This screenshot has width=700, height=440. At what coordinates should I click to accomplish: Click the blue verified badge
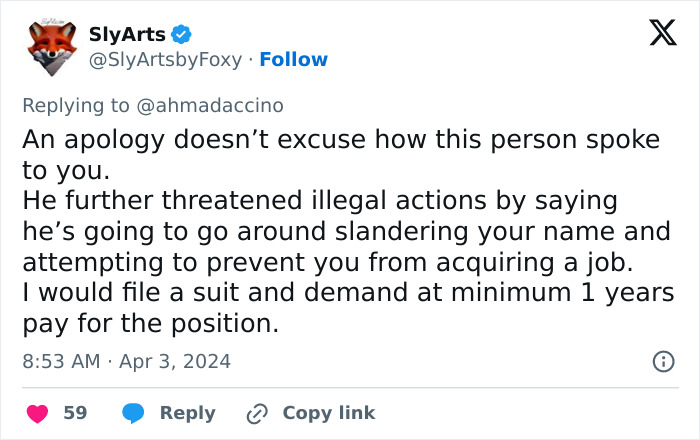180,35
